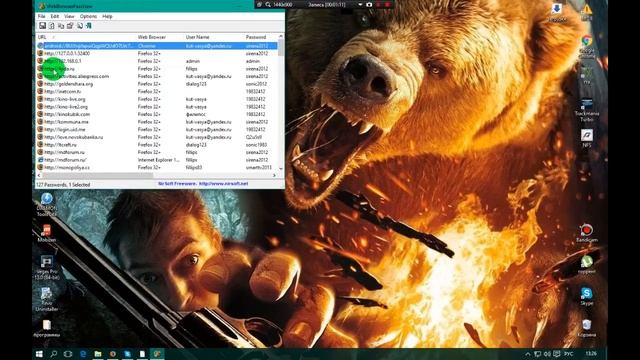
Task: Sort by the User Name column header
Action: (214, 37)
